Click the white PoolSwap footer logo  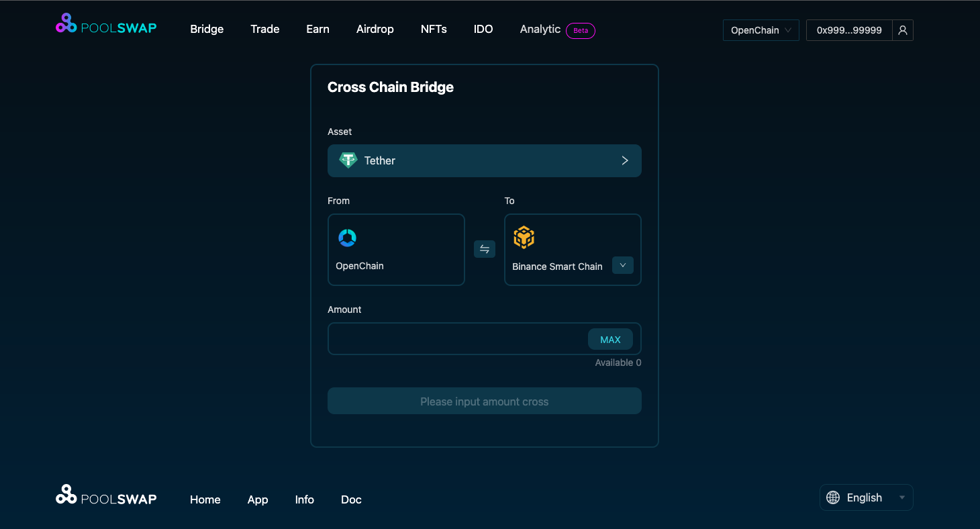point(106,495)
